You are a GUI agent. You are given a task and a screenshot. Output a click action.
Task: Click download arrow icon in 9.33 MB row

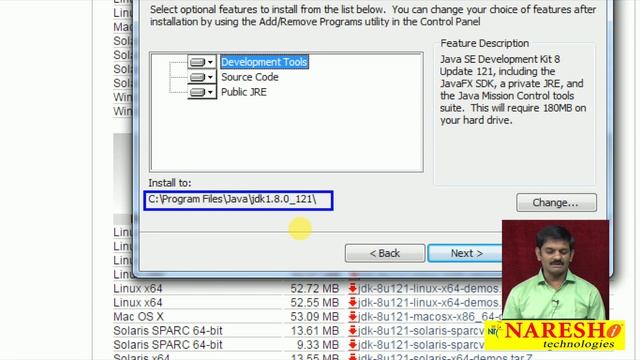tap(353, 345)
